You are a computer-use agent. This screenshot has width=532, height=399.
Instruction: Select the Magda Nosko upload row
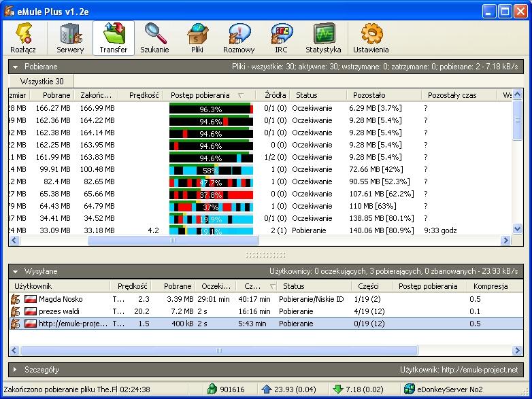pos(266,299)
